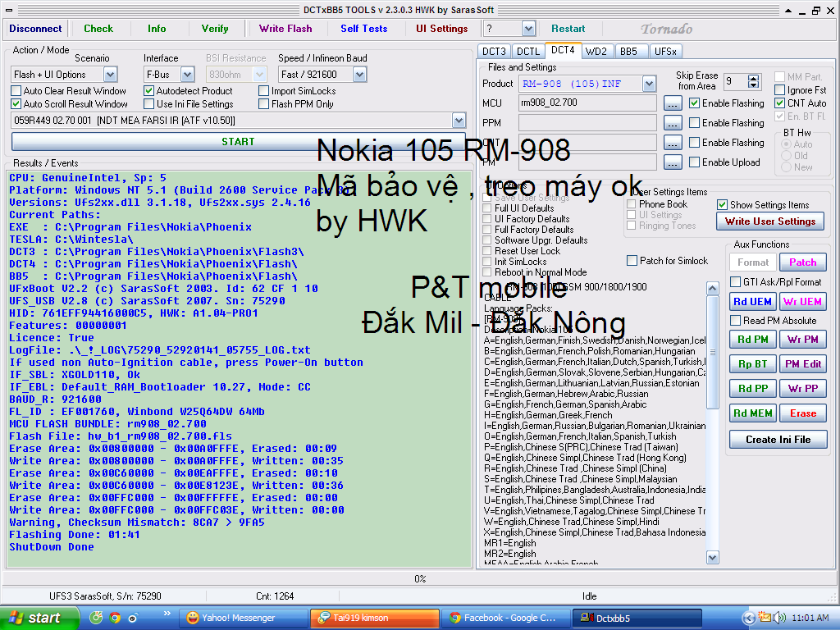Click the MCU file field rm908_02.700

click(x=587, y=103)
